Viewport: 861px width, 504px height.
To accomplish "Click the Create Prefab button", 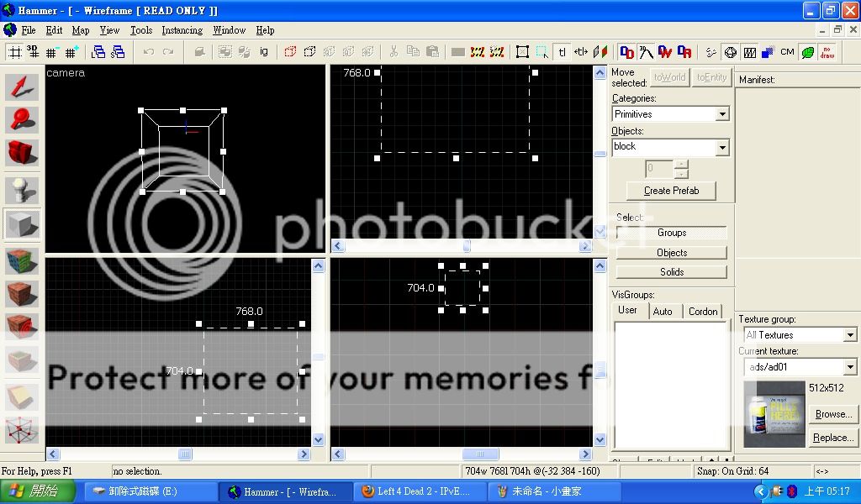I will tap(671, 191).
